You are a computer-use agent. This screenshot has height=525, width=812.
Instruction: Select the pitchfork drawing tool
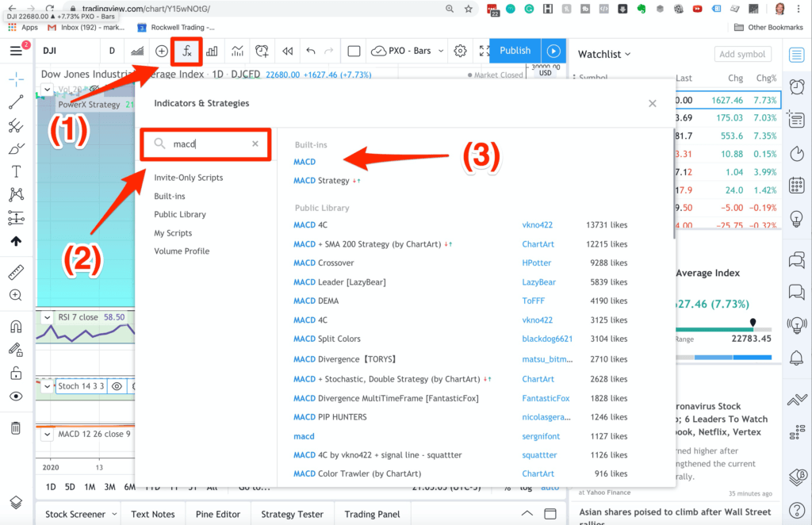16,126
